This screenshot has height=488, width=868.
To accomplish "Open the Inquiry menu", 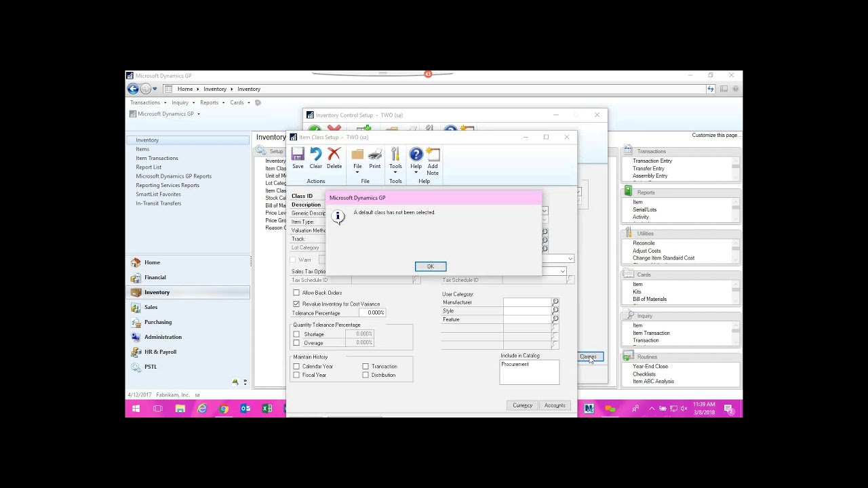I will click(x=182, y=102).
